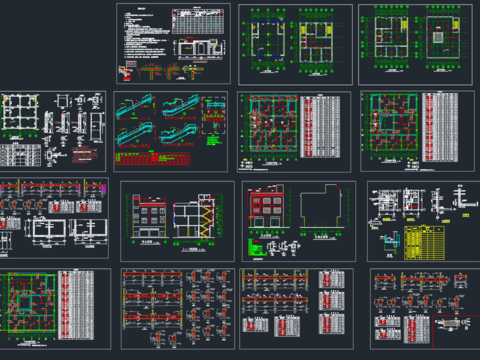Viewport: 480px width, 360px height.
Task: Click the bottom-left structural plan with gray courtyard
Action: point(28,303)
